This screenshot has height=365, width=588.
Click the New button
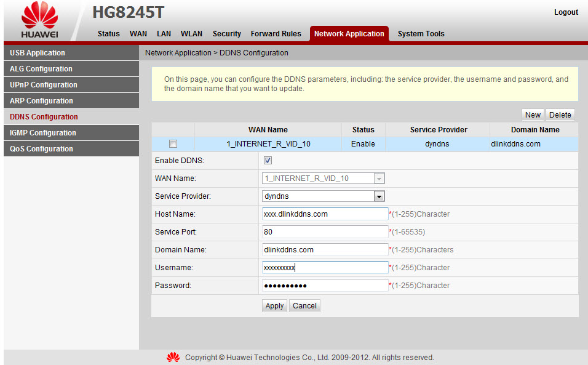tap(533, 114)
